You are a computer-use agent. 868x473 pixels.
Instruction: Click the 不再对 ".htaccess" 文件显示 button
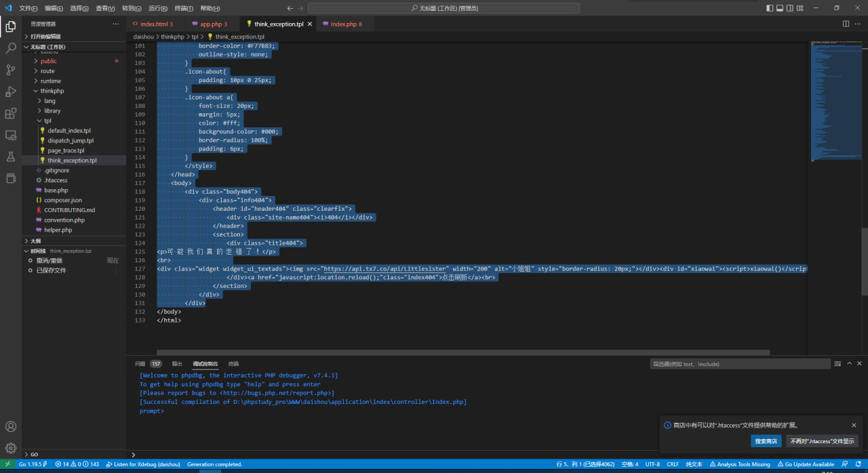(x=822, y=441)
